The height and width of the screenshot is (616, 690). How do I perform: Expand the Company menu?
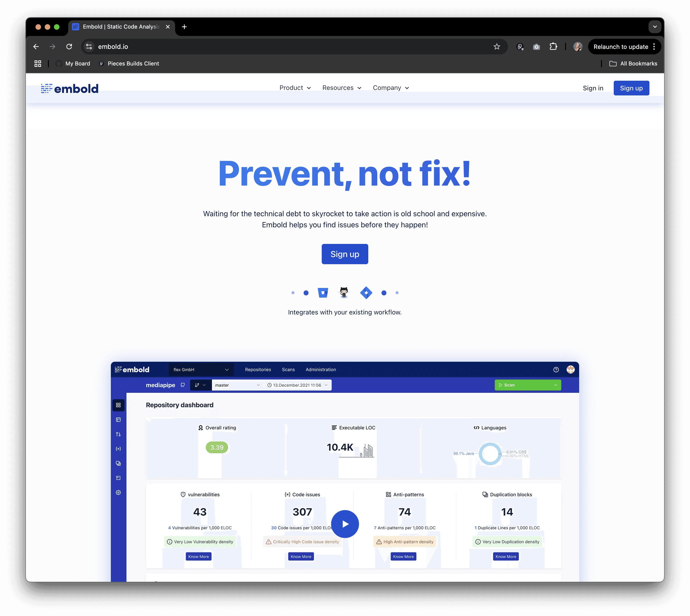[x=391, y=88]
